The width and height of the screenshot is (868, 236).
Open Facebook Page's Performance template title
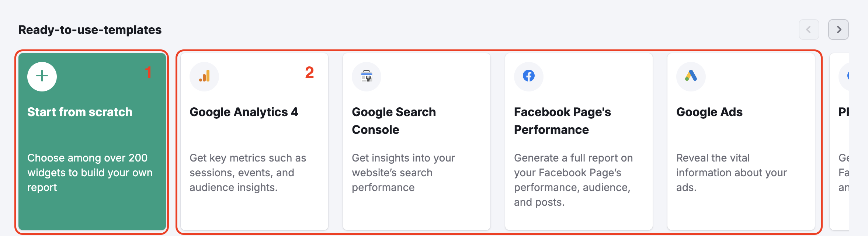click(562, 121)
